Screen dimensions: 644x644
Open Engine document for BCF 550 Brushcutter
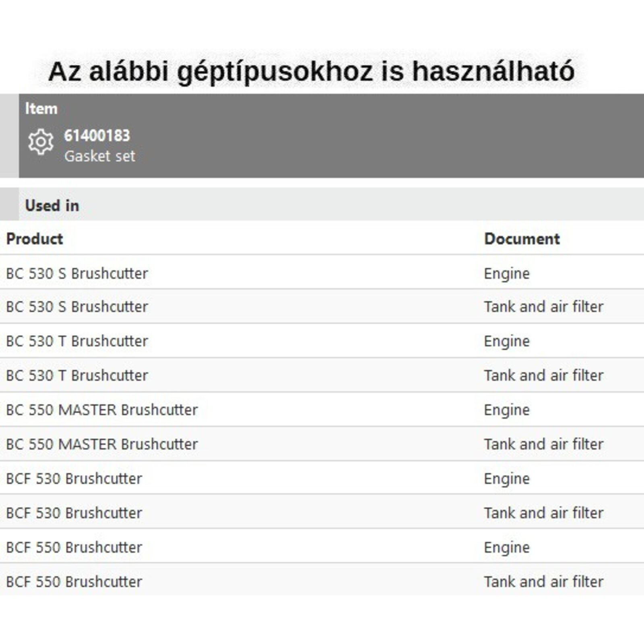[x=507, y=547]
